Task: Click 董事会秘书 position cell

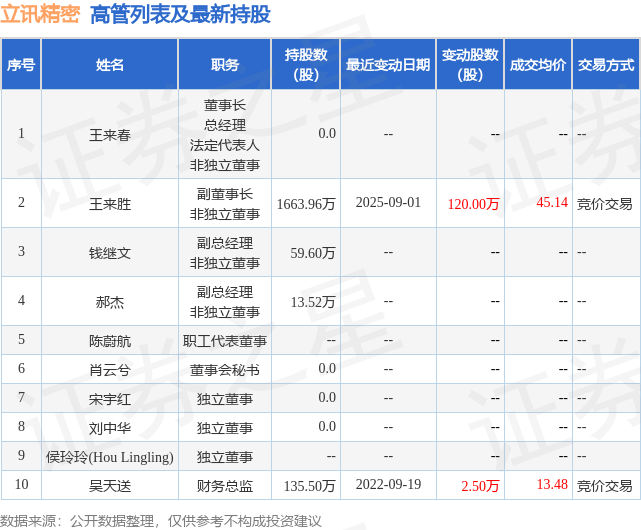Action: coord(224,370)
